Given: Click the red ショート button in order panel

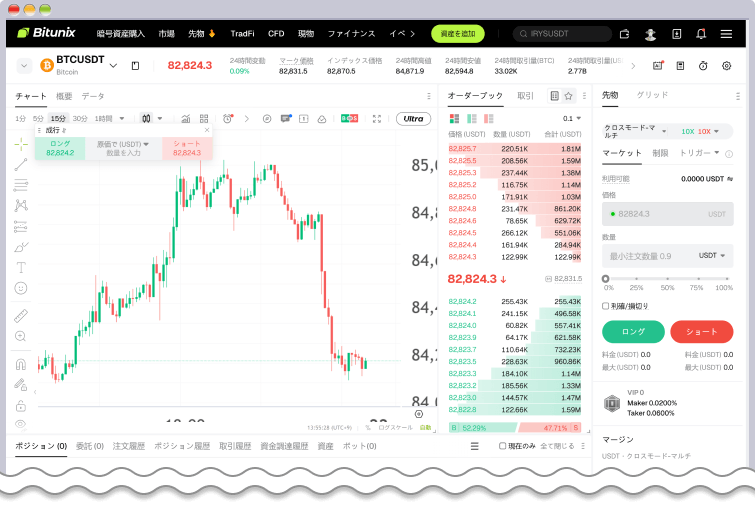Looking at the screenshot, I should tap(702, 332).
